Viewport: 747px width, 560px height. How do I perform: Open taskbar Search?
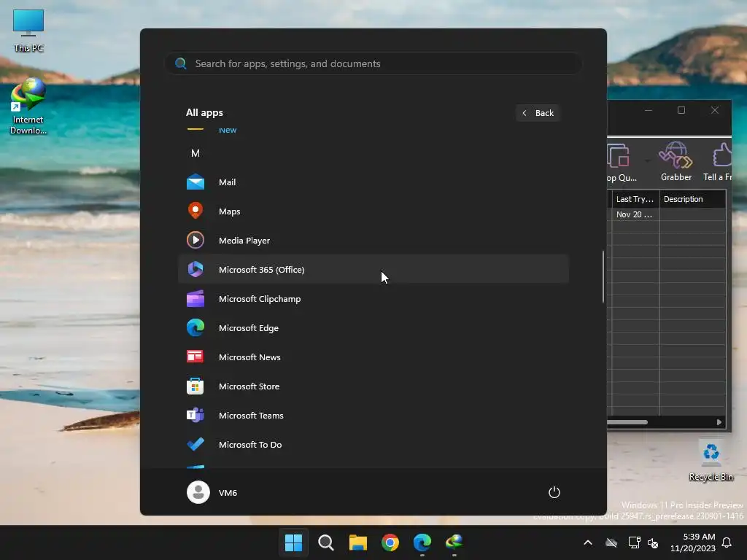[326, 542]
